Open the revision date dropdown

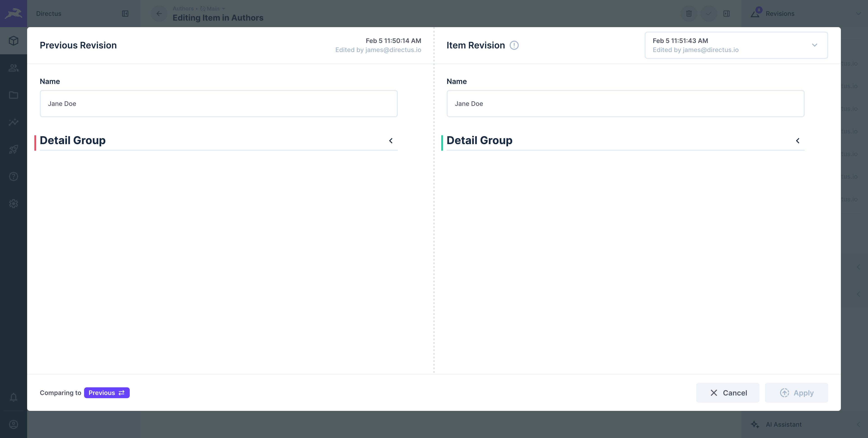[x=736, y=45]
